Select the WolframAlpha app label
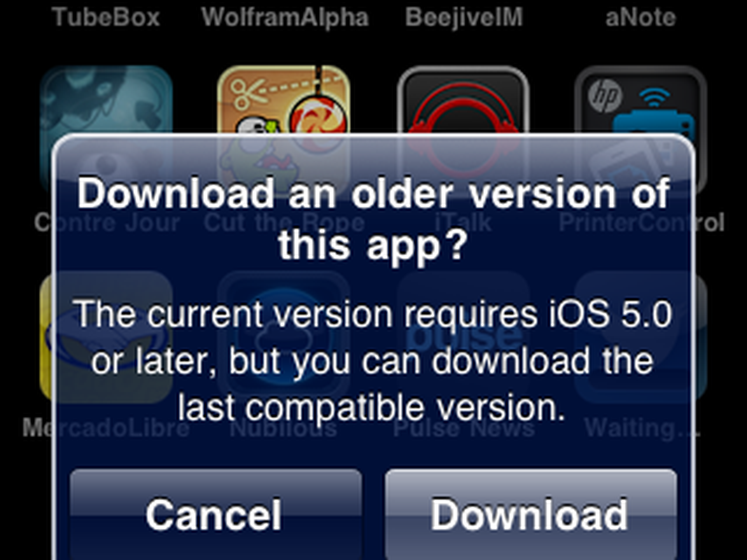This screenshot has height=560, width=747. click(285, 17)
